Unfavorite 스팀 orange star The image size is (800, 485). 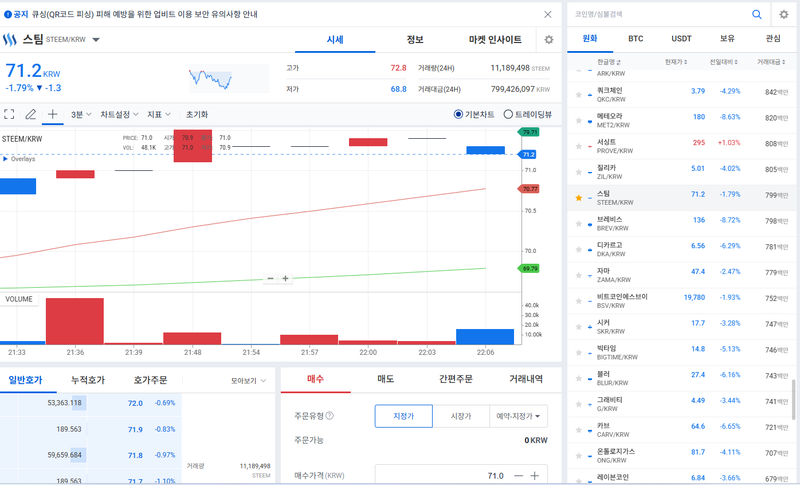579,198
